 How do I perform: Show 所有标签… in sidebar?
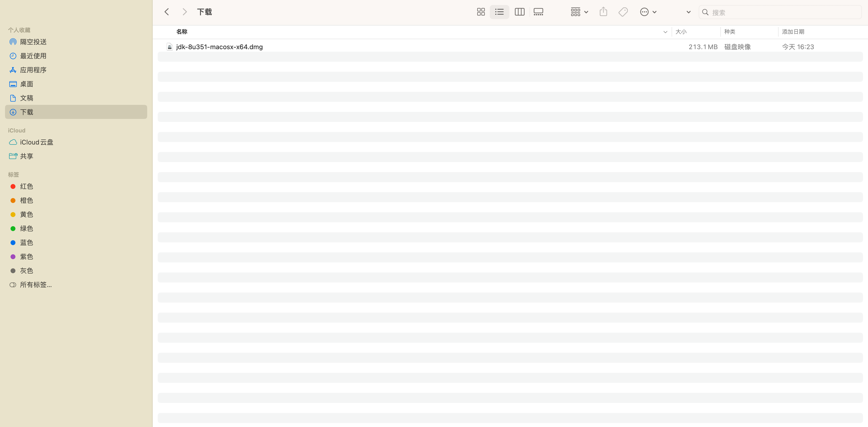click(x=76, y=285)
